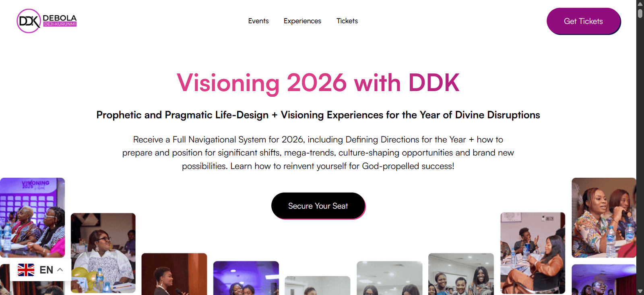
Task: Click the Visioning 2026 with DDK heading
Action: 318,83
